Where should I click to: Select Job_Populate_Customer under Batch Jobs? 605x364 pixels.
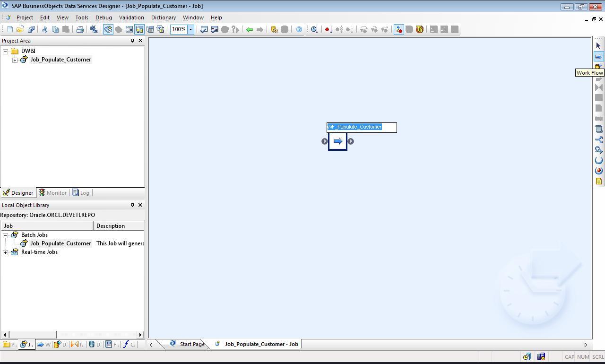60,243
